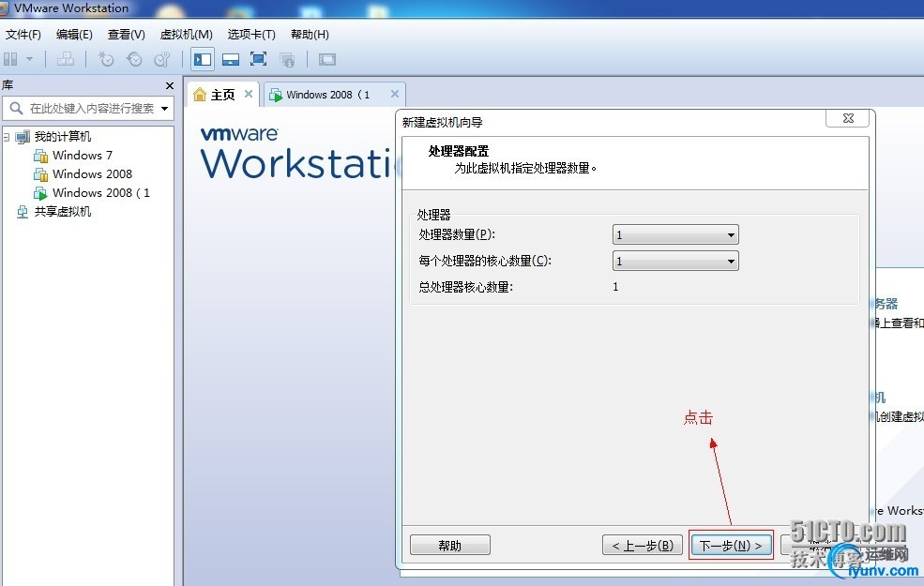Screen dimensions: 924x586
Task: Click the 总处理器核心数量 value 1
Action: click(615, 287)
